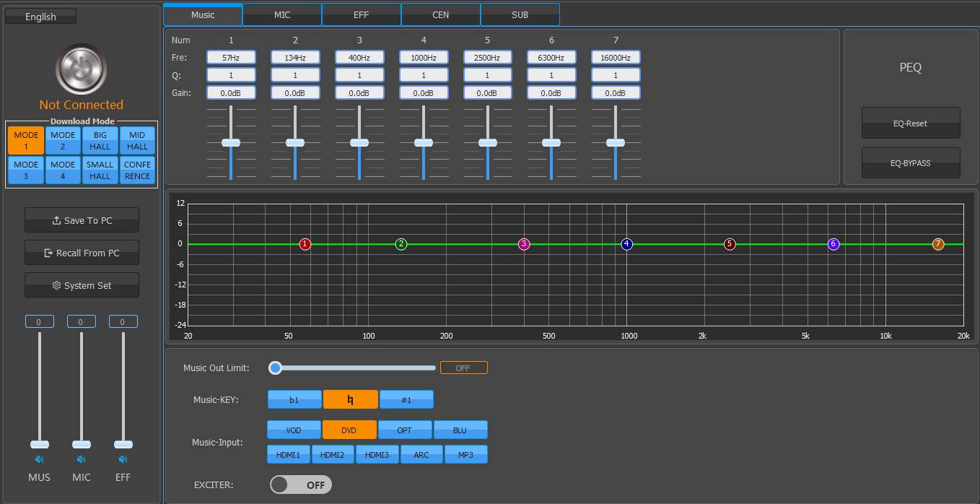Set Music-KEY to b1

click(294, 399)
